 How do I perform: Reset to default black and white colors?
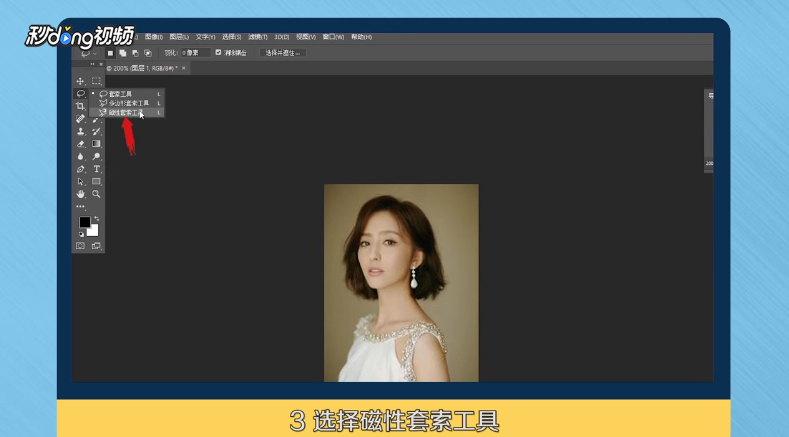tap(81, 234)
